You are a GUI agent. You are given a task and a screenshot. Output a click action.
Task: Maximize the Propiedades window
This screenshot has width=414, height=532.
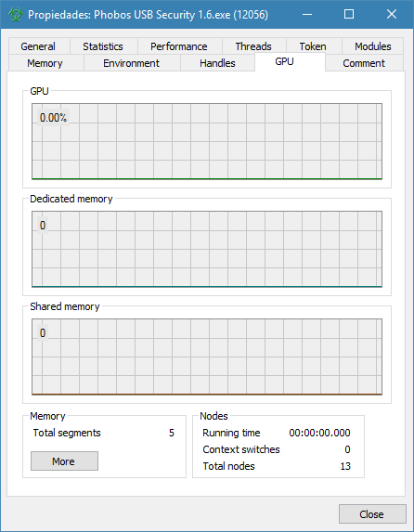pyautogui.click(x=349, y=14)
